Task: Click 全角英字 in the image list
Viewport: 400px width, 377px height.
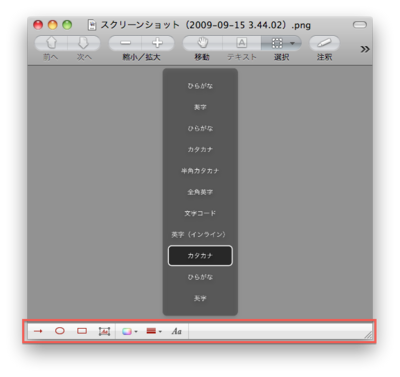Action: (200, 192)
